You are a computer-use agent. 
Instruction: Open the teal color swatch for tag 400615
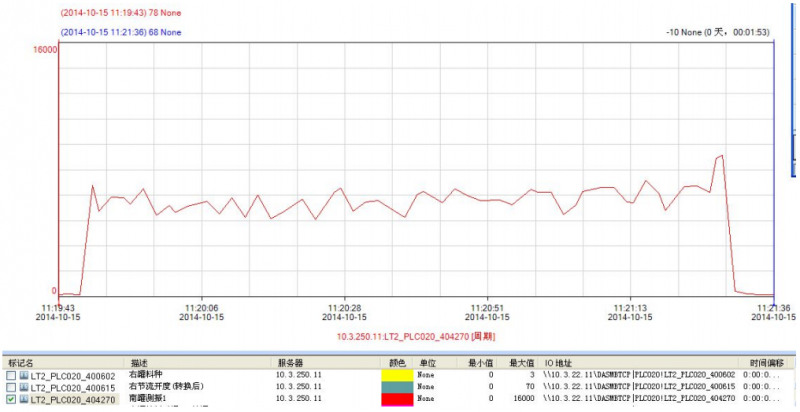(397, 386)
